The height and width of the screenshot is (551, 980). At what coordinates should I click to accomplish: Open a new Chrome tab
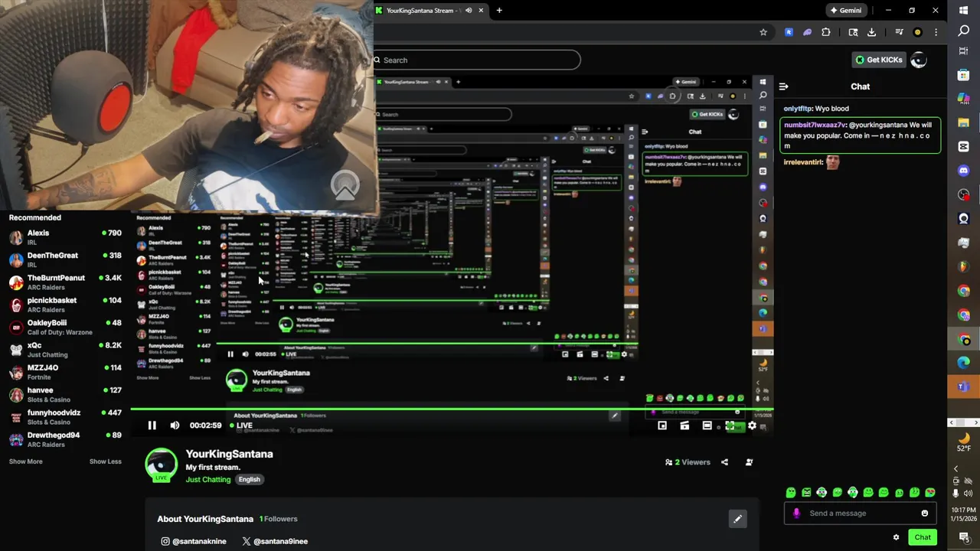pos(499,11)
